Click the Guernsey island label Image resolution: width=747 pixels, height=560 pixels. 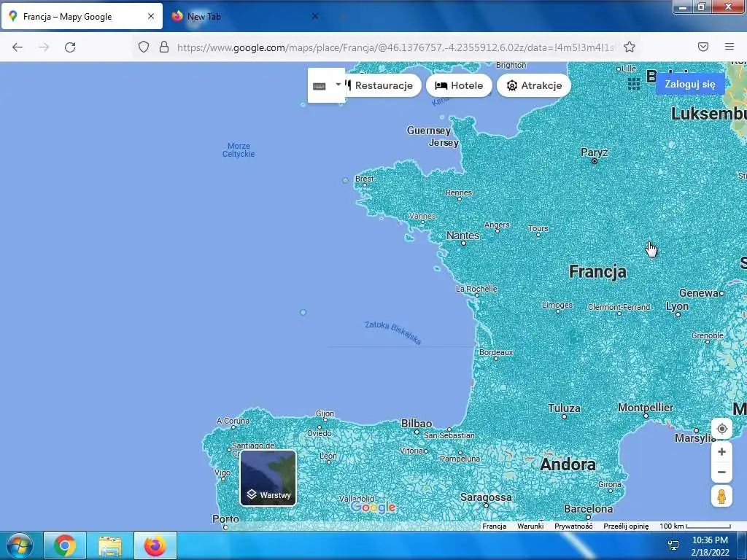428,131
